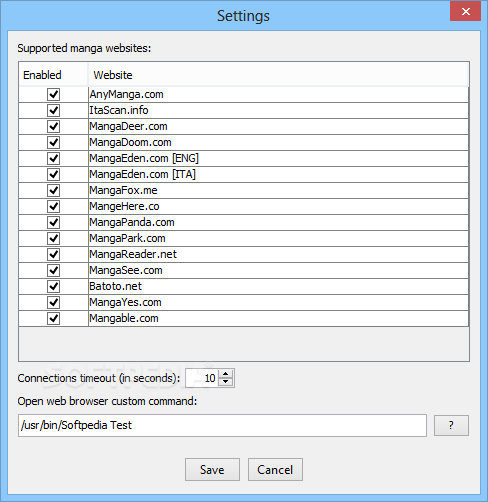This screenshot has height=502, width=488.
Task: Disable the MangaReader.net checkbox
Action: [53, 254]
